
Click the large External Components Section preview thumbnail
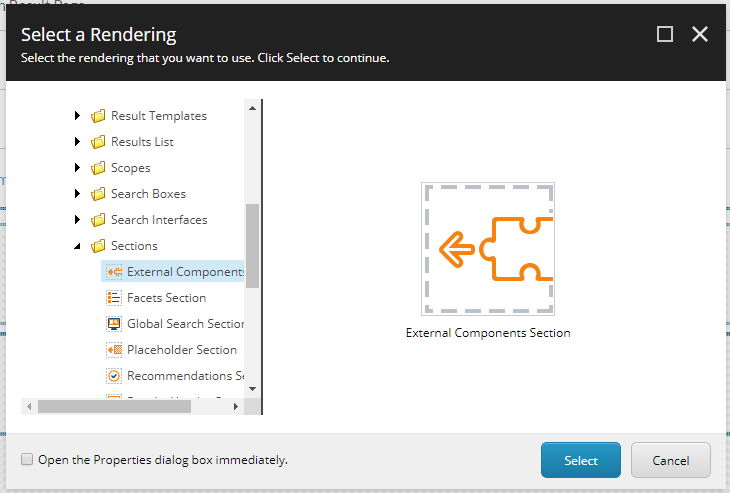(x=488, y=249)
